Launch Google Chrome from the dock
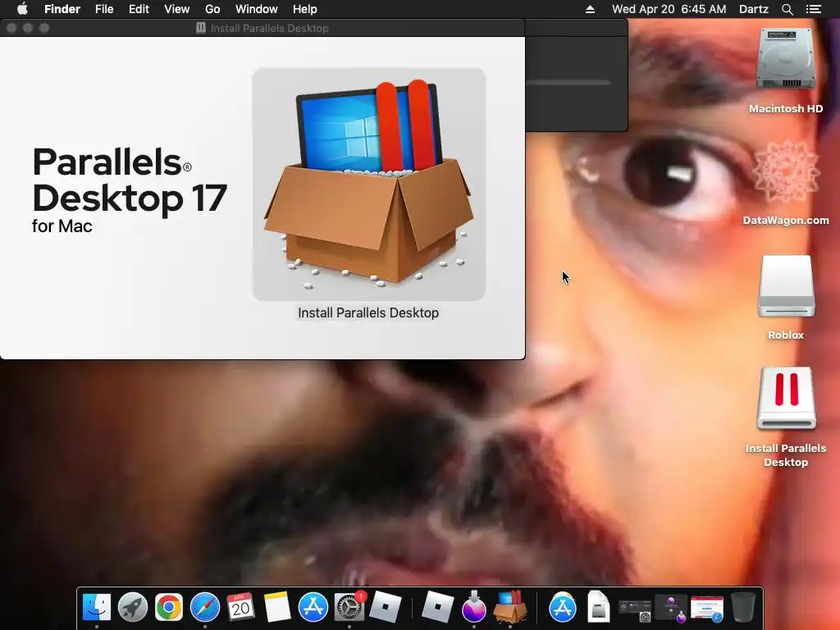 tap(169, 608)
